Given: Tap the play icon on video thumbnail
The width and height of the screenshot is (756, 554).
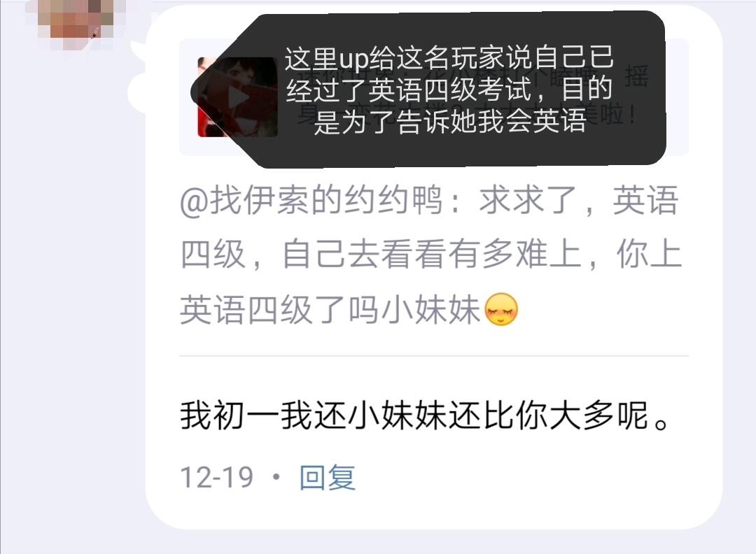Looking at the screenshot, I should (x=237, y=97).
